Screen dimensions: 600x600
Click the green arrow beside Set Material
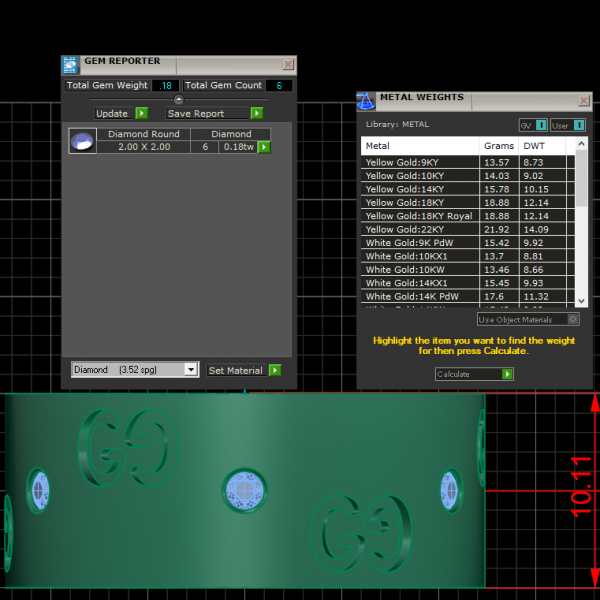[275, 370]
